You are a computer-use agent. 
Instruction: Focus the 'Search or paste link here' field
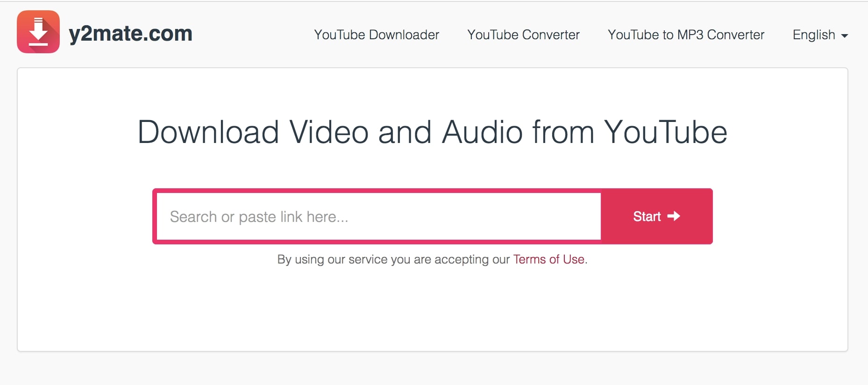tap(378, 217)
